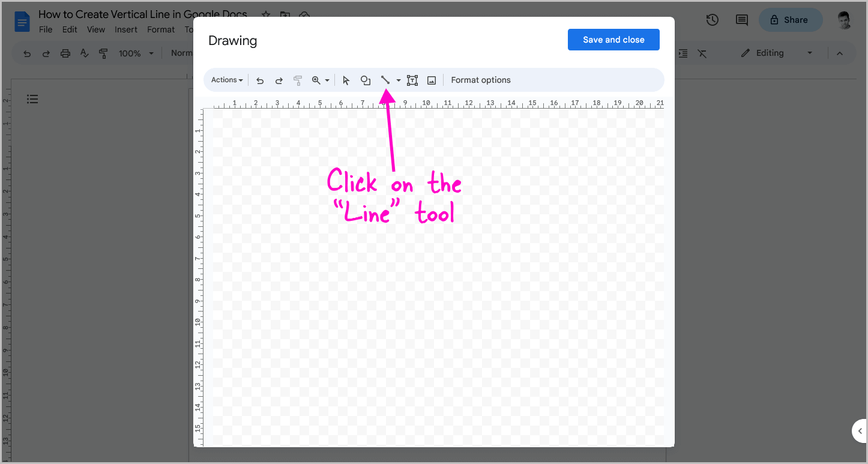Open the Actions menu
Screen dimensions: 868x464
coord(226,79)
